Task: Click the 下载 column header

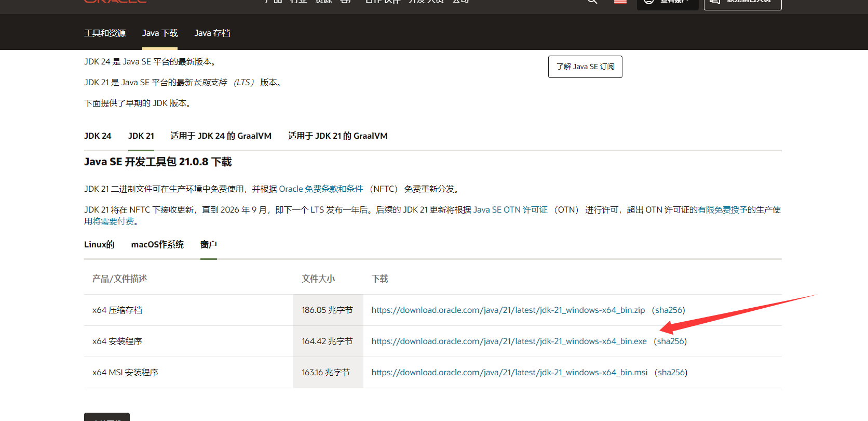Action: click(x=380, y=279)
